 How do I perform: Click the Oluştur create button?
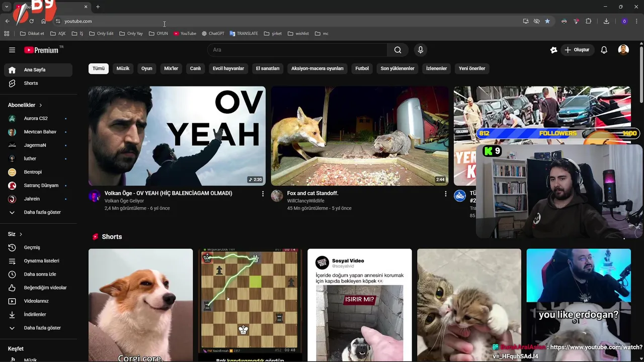tap(577, 50)
